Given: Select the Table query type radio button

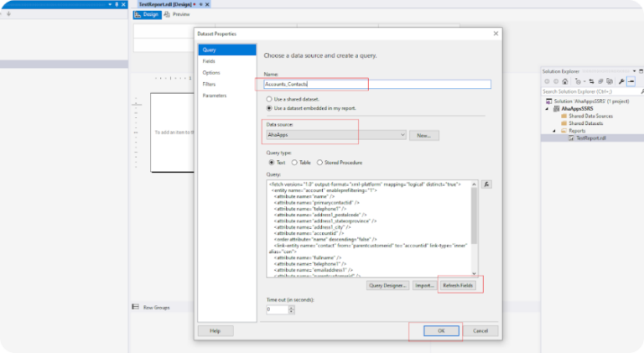Looking at the screenshot, I should coord(295,163).
